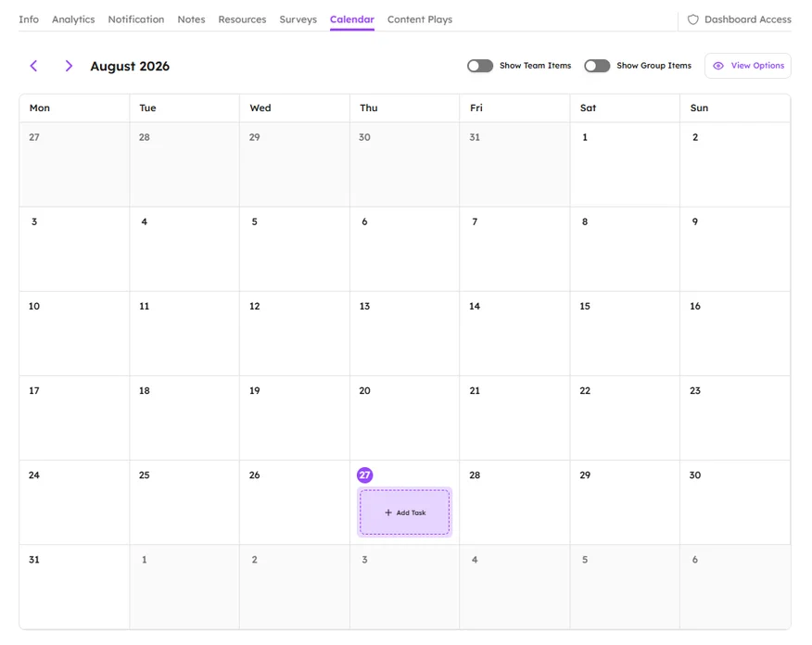
Task: Select Saturday August 22
Action: click(x=625, y=418)
